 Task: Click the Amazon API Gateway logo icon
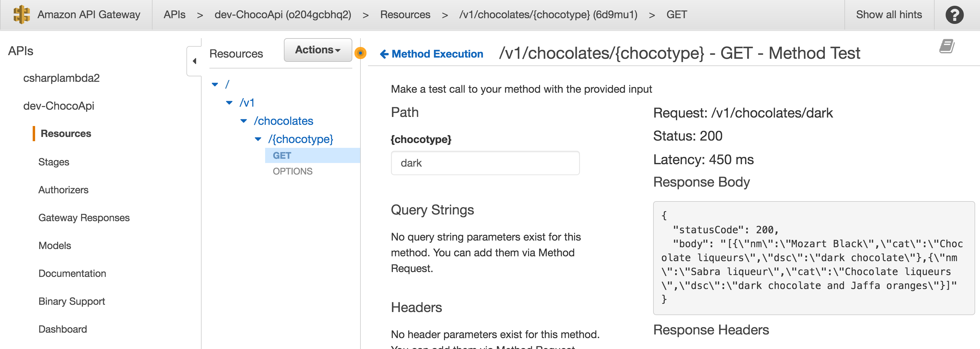(21, 15)
